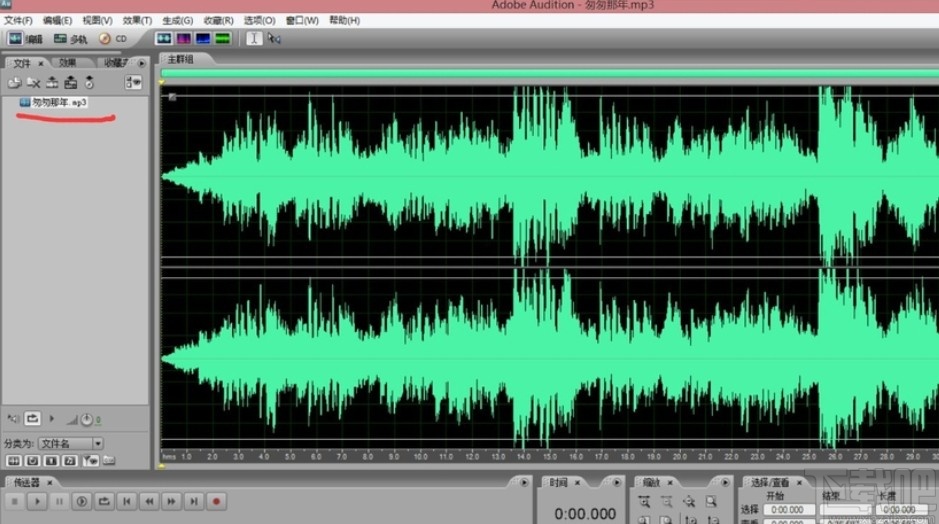
Task: Open 缩放 panel flyout menu arrow
Action: (x=725, y=482)
